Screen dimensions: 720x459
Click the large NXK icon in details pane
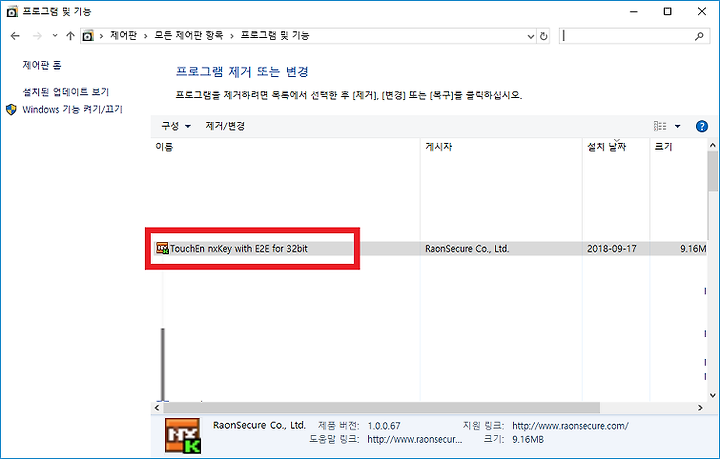click(183, 436)
